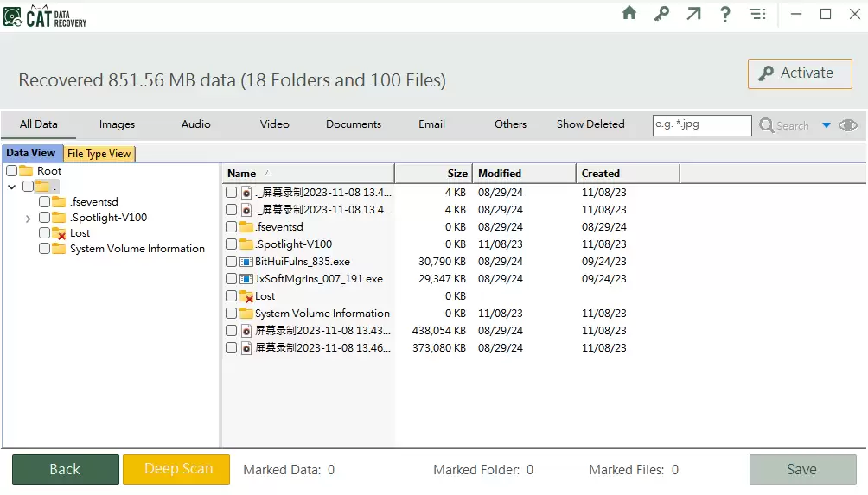The height and width of the screenshot is (495, 868).
Task: Click the key registration icon in the title bar
Action: (x=661, y=14)
